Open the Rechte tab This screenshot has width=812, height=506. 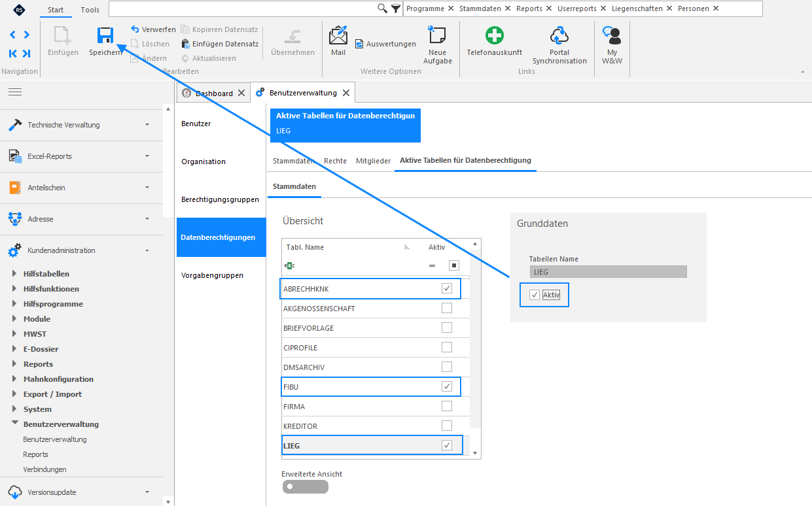pyautogui.click(x=336, y=160)
